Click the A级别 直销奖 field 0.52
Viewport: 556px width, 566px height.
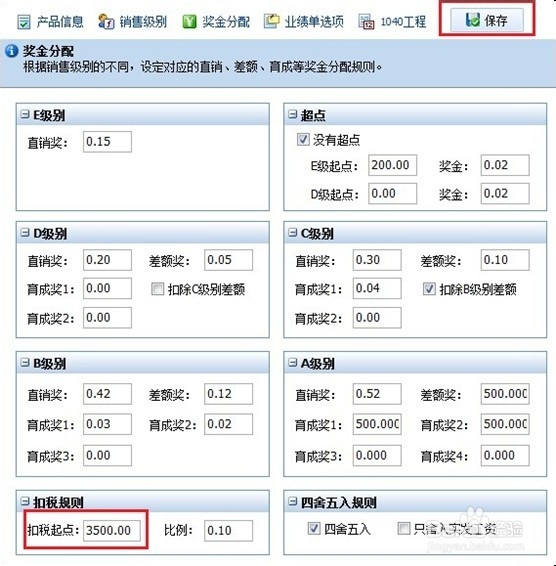(x=377, y=394)
